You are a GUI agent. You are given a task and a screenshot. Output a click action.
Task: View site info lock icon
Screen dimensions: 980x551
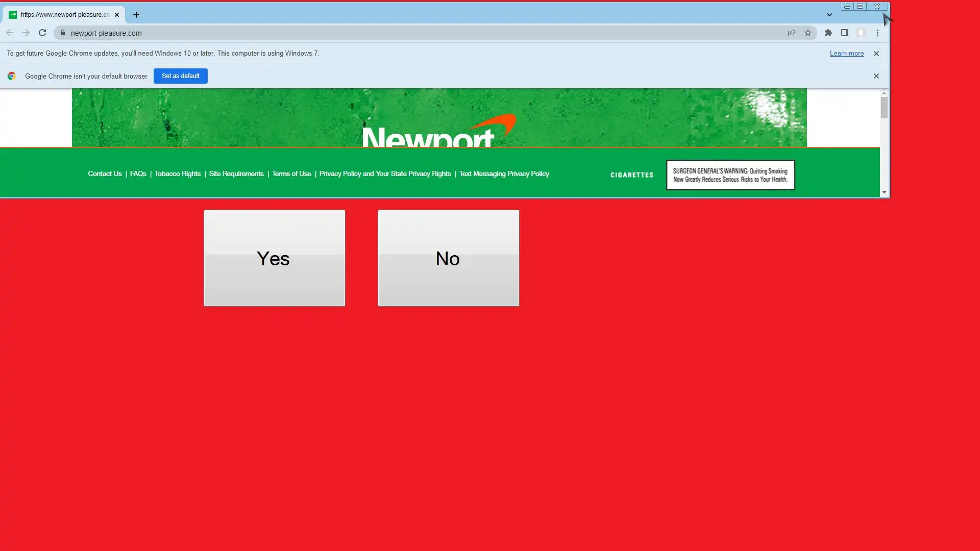pos(63,33)
